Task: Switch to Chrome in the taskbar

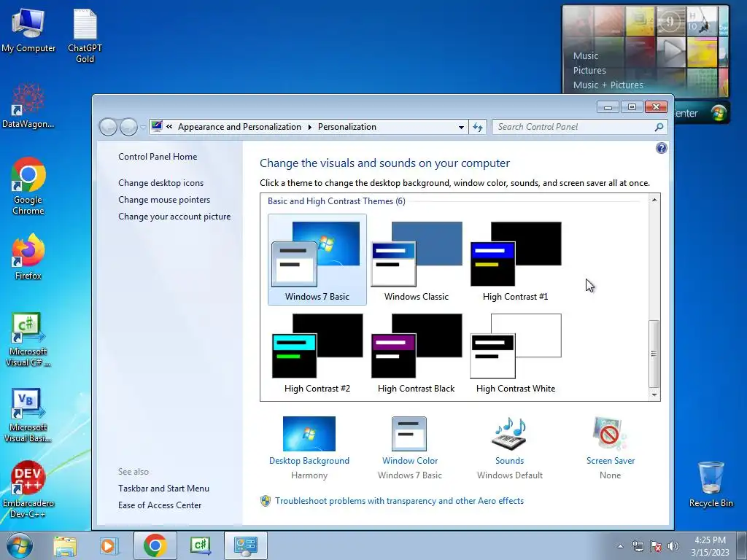Action: click(155, 545)
